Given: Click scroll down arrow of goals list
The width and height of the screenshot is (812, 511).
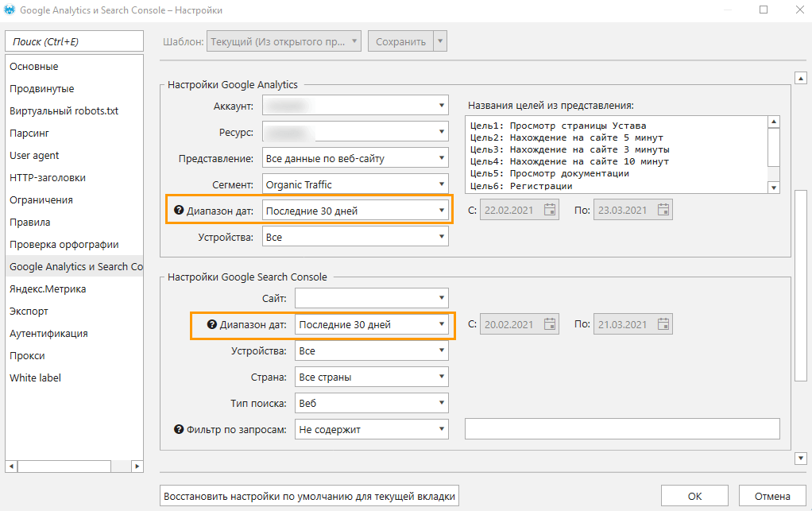Looking at the screenshot, I should coord(774,188).
